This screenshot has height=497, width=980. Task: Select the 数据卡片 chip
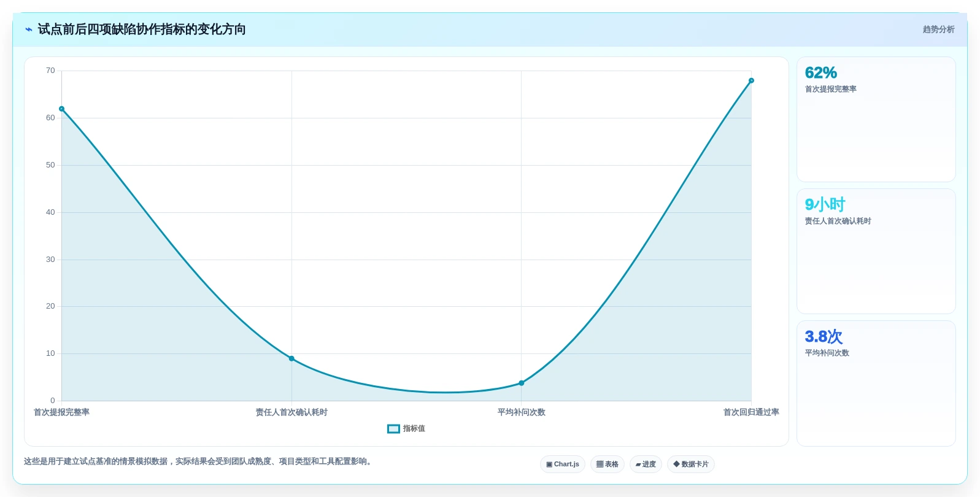point(691,464)
